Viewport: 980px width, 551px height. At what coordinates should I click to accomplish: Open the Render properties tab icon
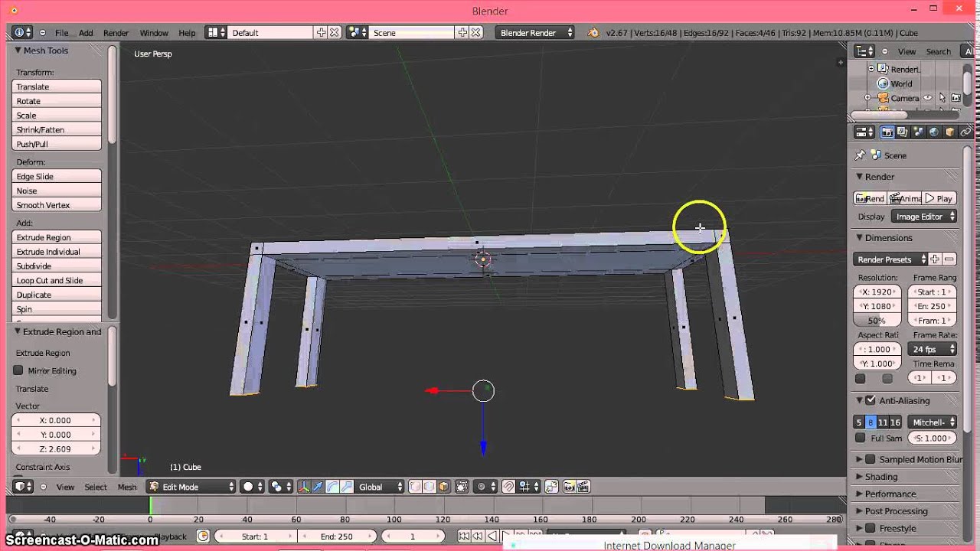[887, 132]
